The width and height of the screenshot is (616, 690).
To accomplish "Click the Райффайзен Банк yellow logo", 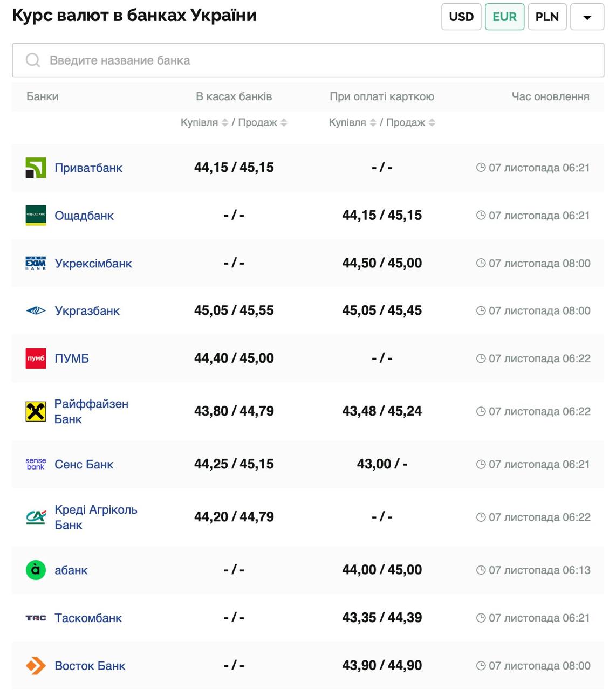I will coord(36,411).
